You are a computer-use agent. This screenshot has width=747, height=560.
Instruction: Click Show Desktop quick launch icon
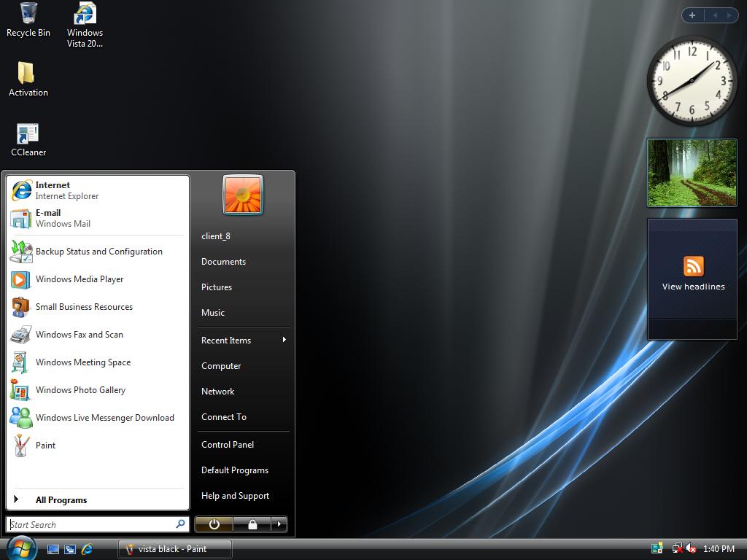point(53,550)
